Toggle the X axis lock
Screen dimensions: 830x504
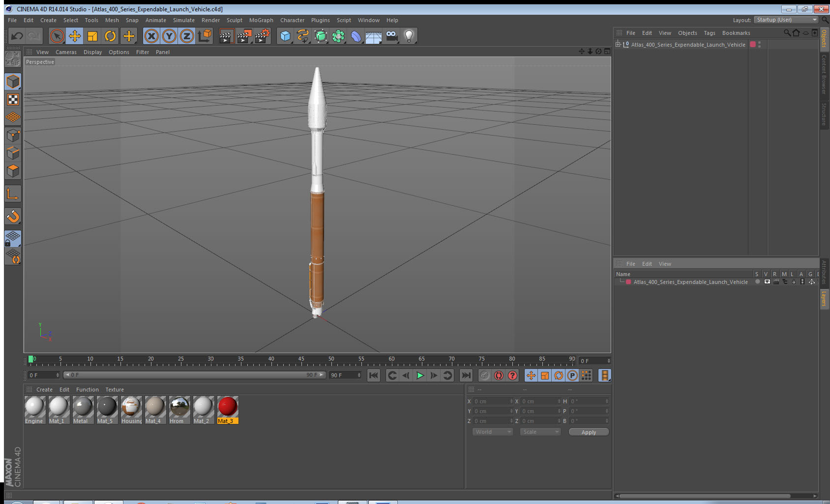coord(151,36)
